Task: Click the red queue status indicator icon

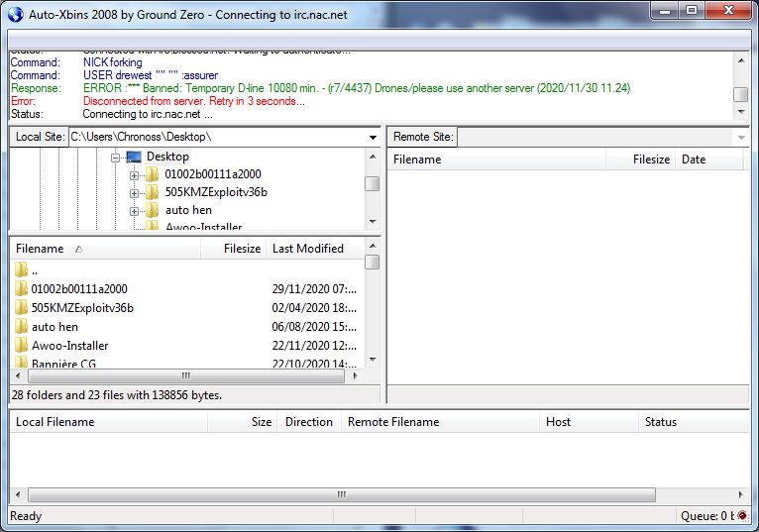Action: pyautogui.click(x=742, y=515)
